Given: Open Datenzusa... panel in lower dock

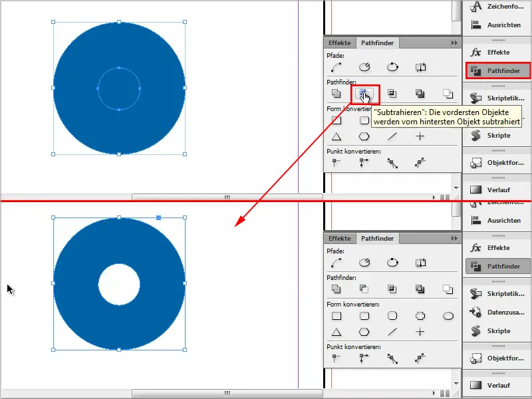Looking at the screenshot, I should click(x=497, y=312).
